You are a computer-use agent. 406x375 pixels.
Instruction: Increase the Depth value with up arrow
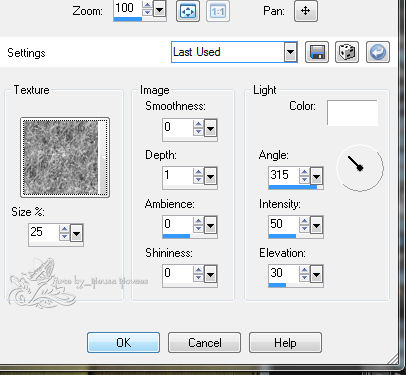198,173
